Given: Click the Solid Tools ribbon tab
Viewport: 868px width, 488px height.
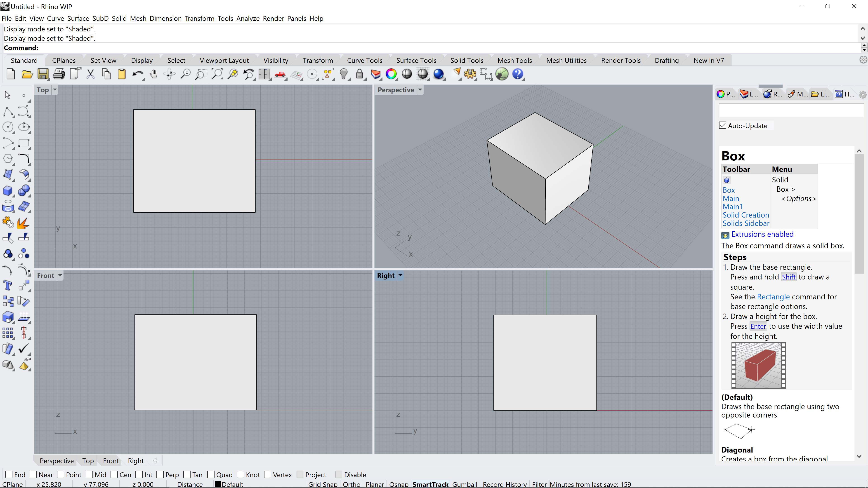Looking at the screenshot, I should tap(467, 60).
